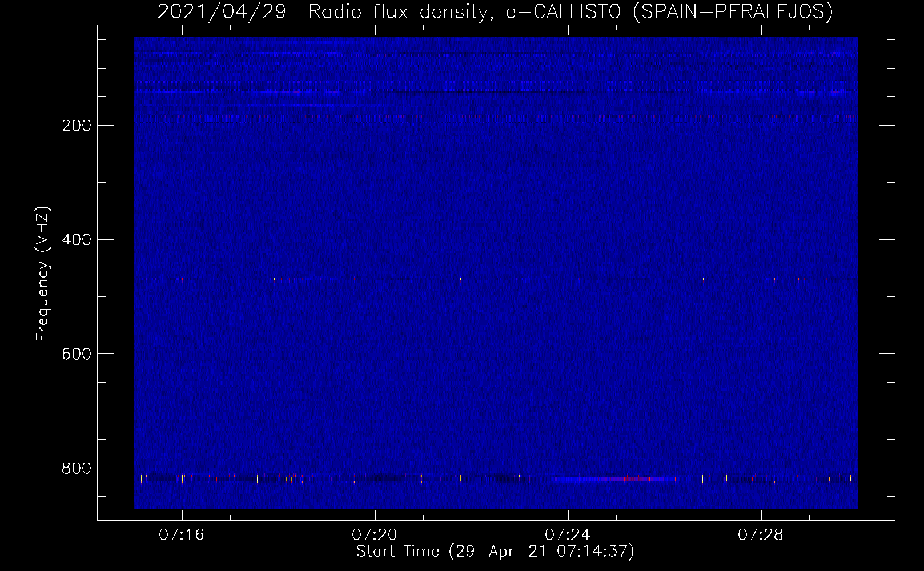Click the 800 frequency tick label

[77, 468]
